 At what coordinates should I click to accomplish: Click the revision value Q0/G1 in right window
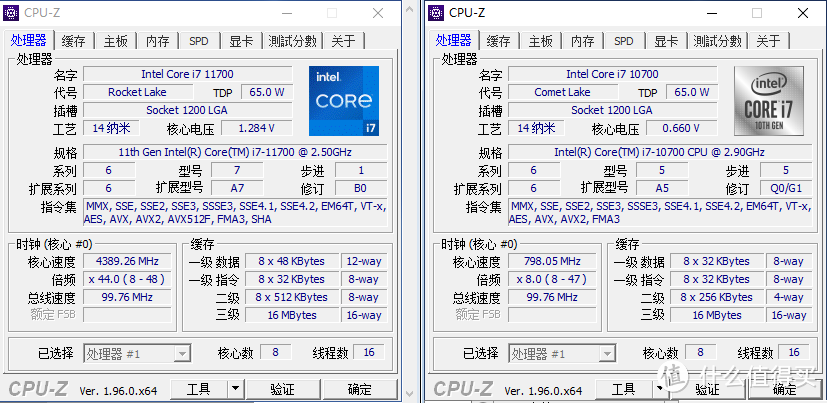[786, 188]
